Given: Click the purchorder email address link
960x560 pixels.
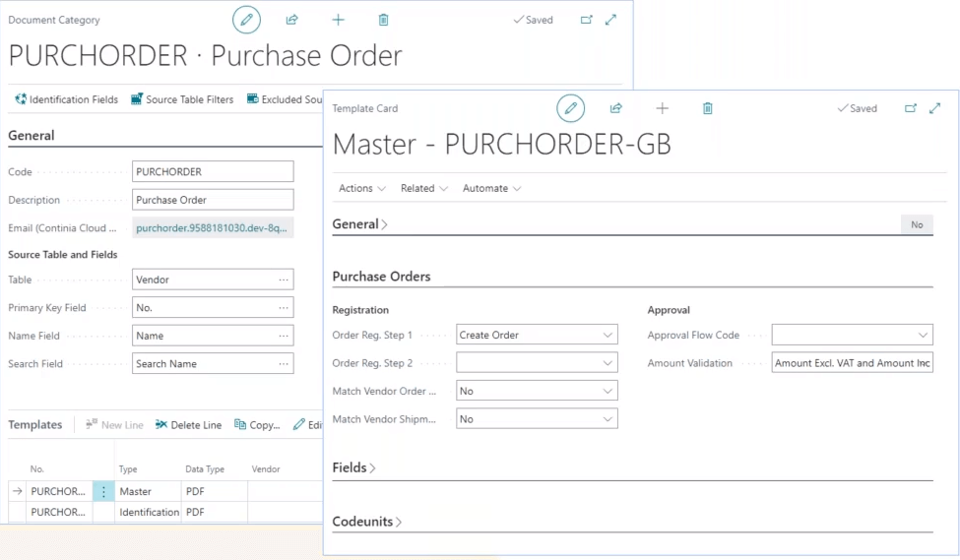Looking at the screenshot, I should coord(212,228).
